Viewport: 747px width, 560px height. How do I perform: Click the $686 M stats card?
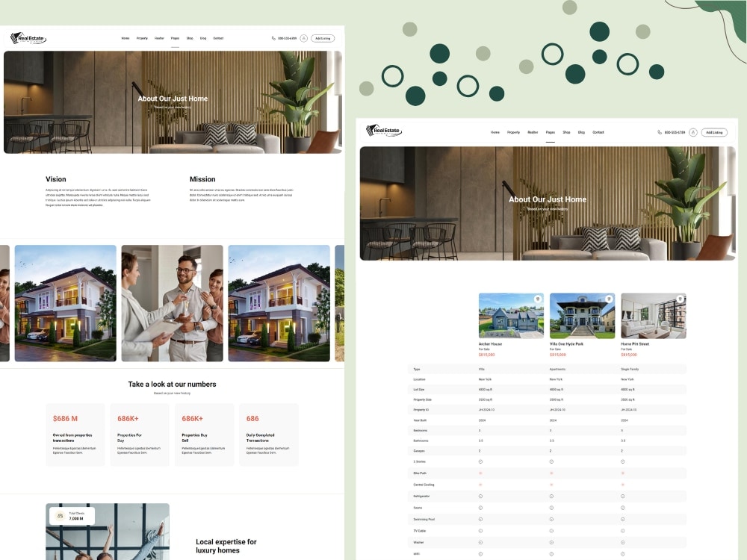[x=75, y=435]
